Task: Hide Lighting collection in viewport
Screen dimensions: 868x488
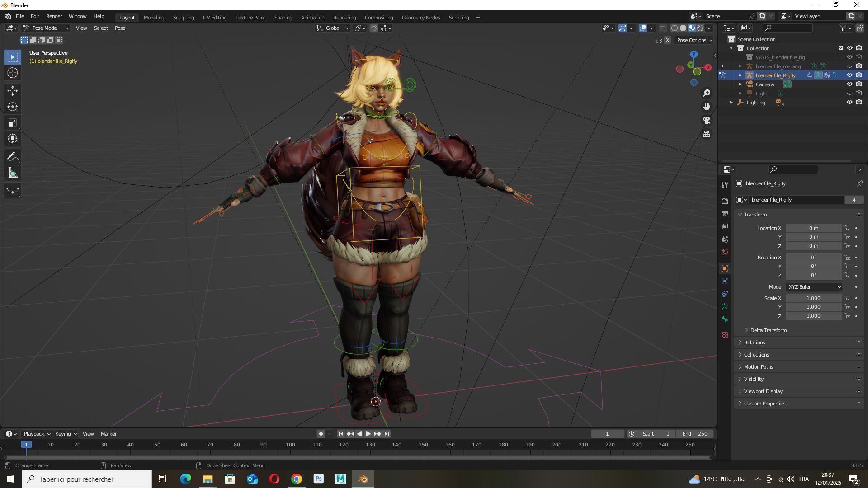Action: tap(849, 103)
